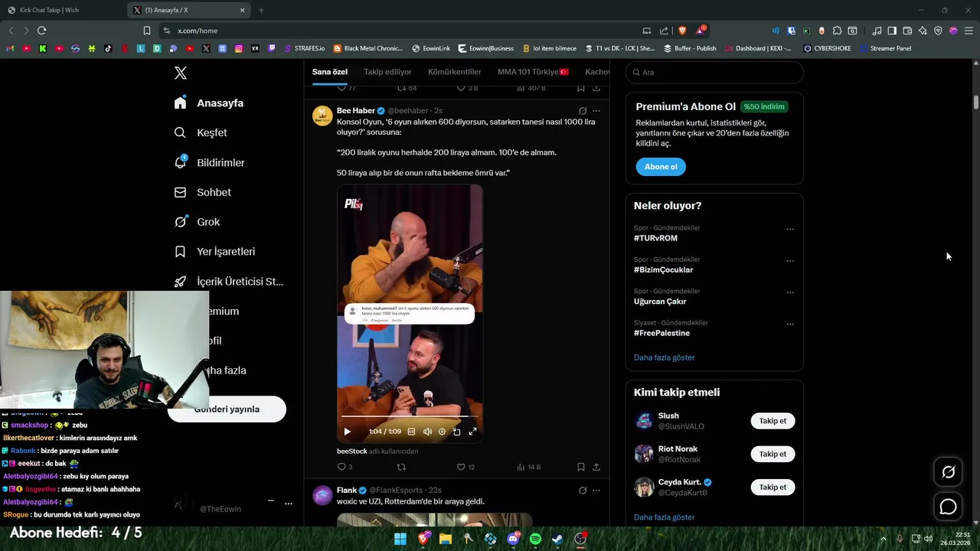Reply to the Bee Haber post
980x551 pixels.
pos(345,467)
